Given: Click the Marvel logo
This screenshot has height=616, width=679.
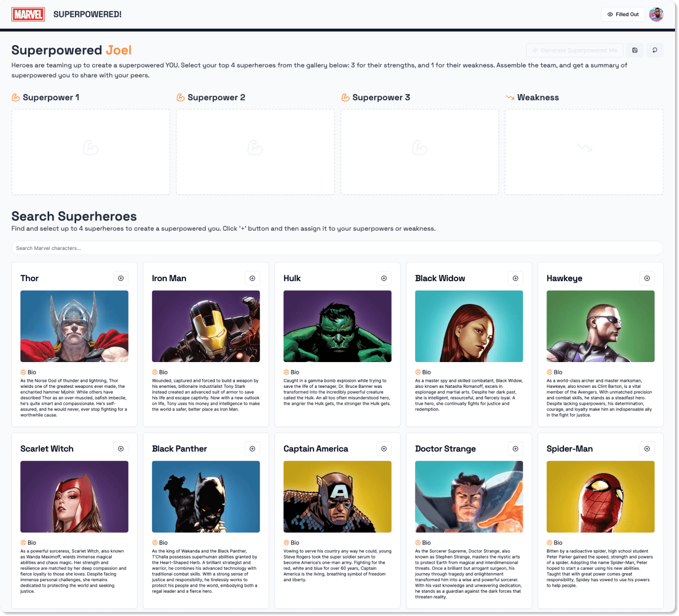Looking at the screenshot, I should click(x=28, y=14).
